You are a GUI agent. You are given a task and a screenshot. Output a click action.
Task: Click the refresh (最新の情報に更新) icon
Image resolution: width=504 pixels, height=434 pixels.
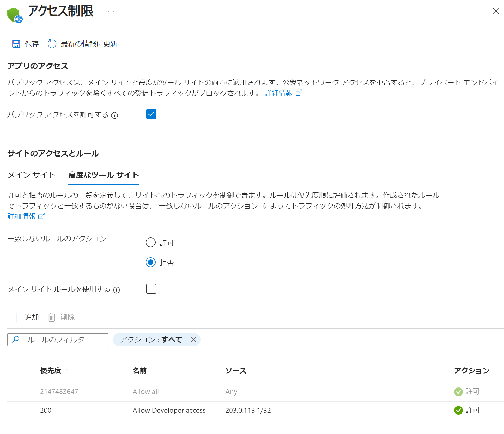point(52,44)
